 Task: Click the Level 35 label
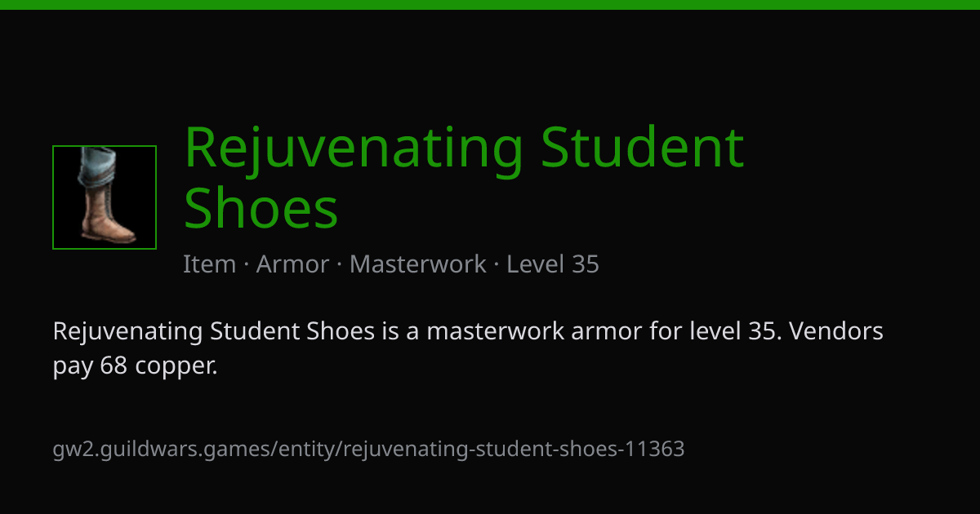pyautogui.click(x=553, y=264)
